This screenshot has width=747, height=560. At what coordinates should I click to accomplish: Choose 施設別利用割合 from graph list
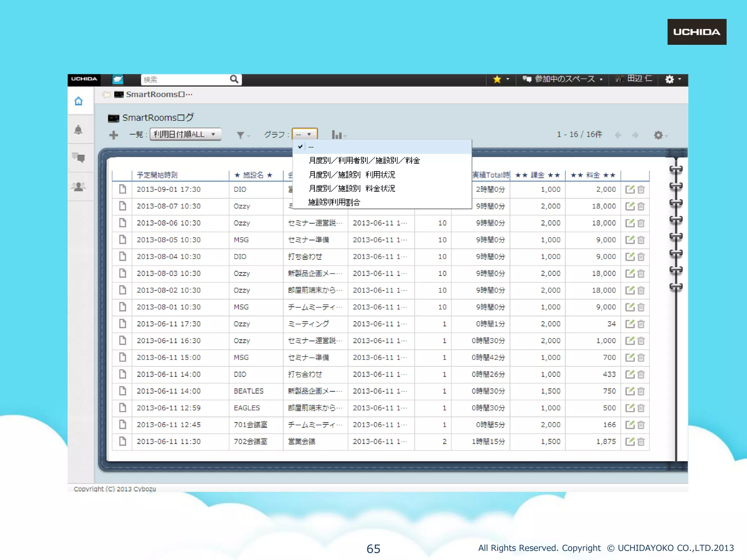click(x=334, y=202)
